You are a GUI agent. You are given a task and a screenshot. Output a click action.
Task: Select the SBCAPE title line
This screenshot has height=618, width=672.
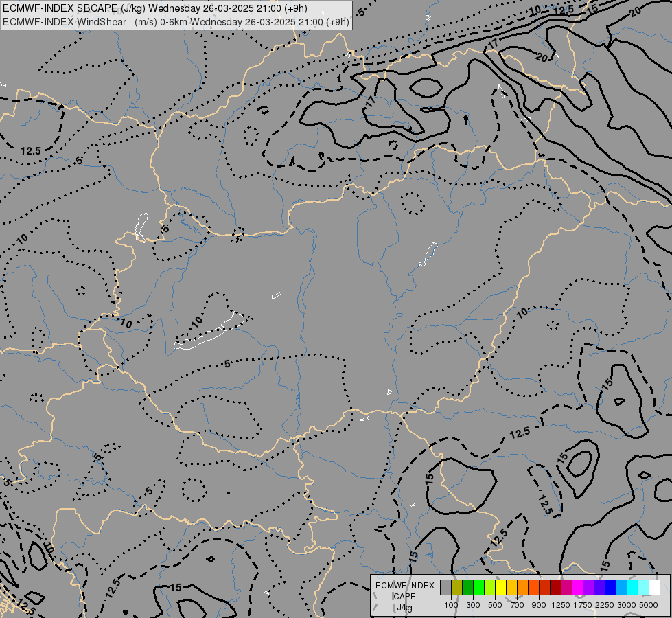(x=154, y=8)
